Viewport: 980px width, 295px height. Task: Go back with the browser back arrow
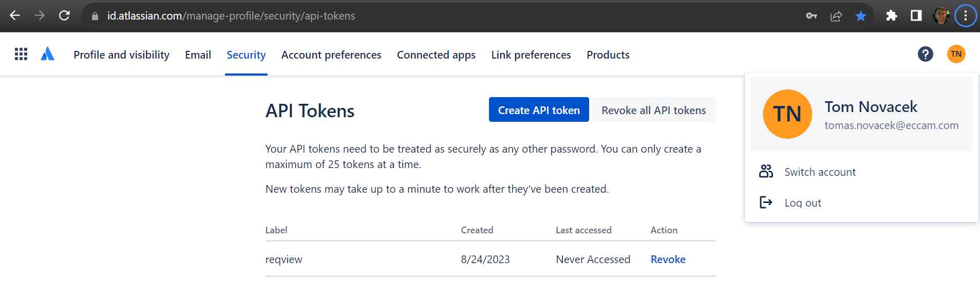(15, 15)
